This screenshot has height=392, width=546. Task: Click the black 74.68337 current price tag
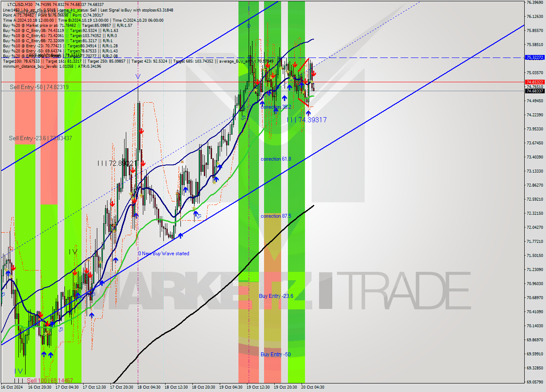point(534,91)
